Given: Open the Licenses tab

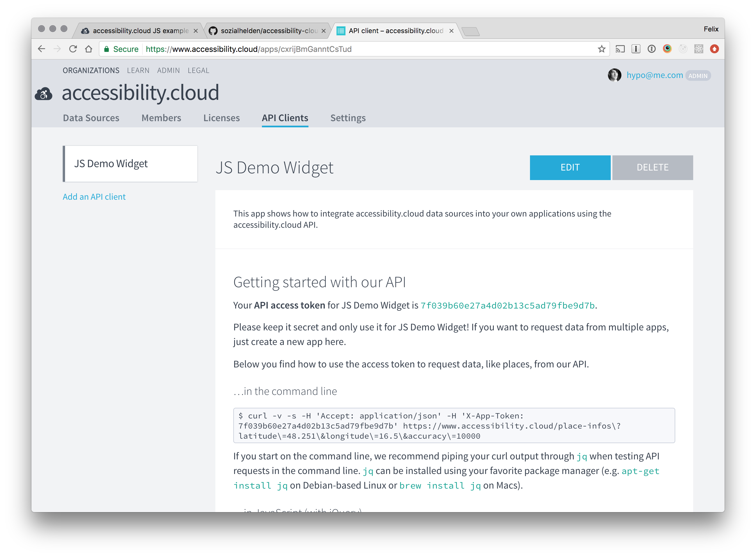Looking at the screenshot, I should (x=222, y=118).
